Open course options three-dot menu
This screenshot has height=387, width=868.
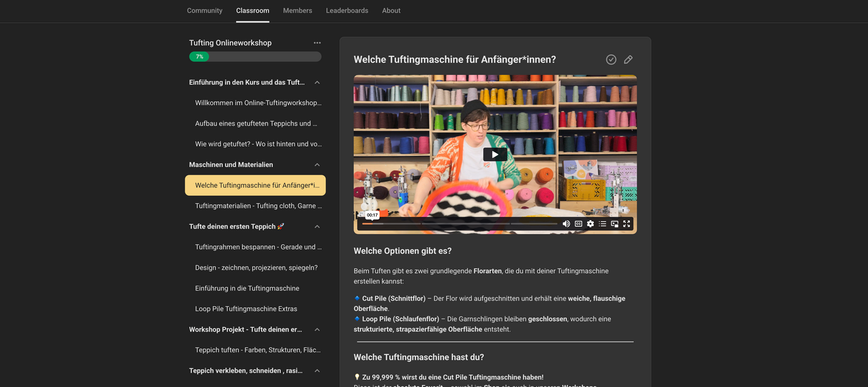[317, 43]
